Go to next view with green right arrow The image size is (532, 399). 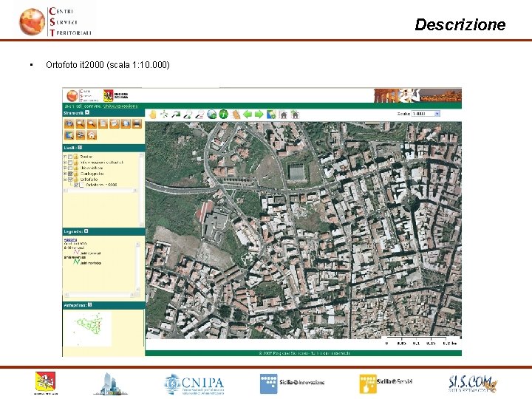pyautogui.click(x=259, y=115)
